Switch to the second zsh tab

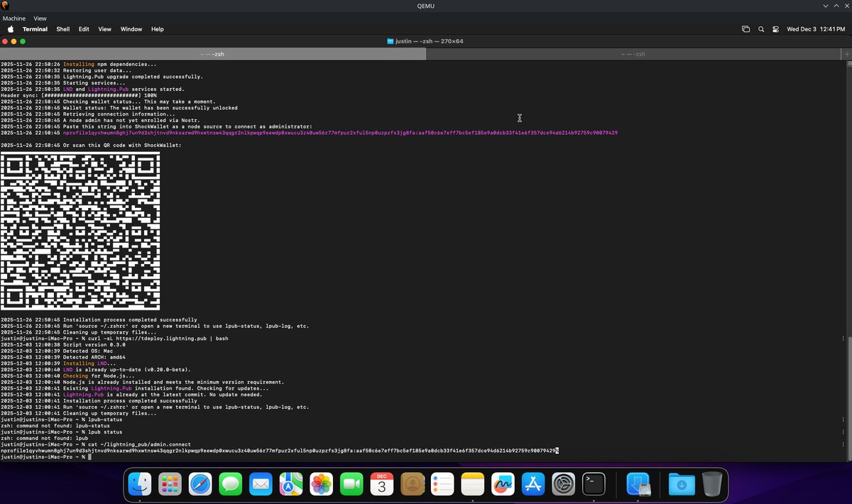point(632,54)
